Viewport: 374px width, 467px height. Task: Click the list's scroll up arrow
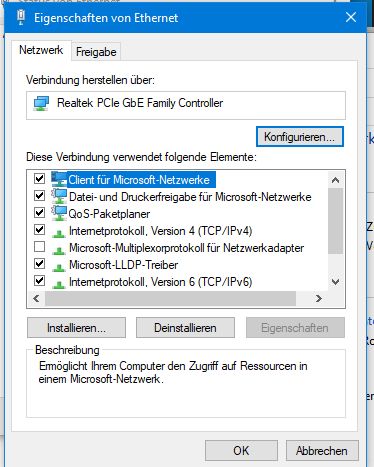pyautogui.click(x=335, y=180)
